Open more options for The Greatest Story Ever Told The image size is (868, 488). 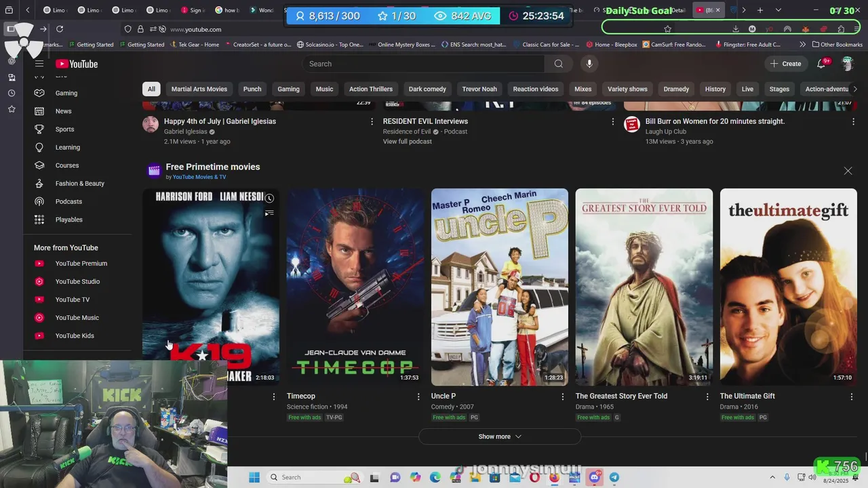(x=707, y=396)
